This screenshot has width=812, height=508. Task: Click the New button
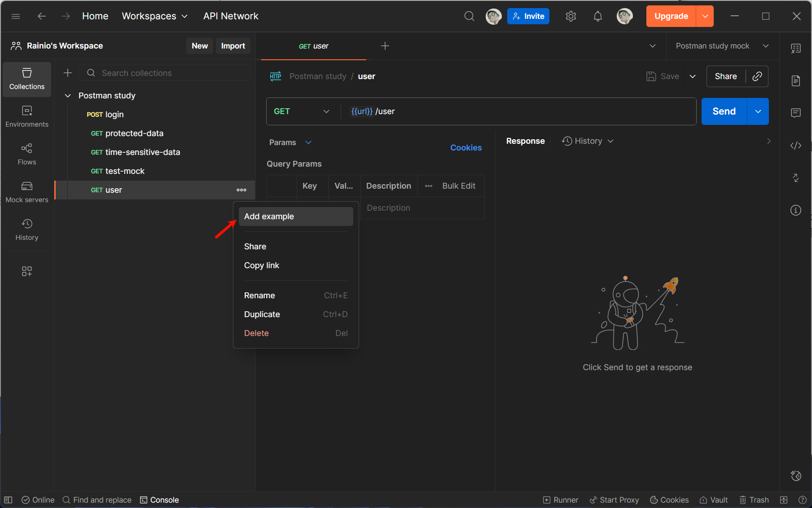[x=200, y=46]
